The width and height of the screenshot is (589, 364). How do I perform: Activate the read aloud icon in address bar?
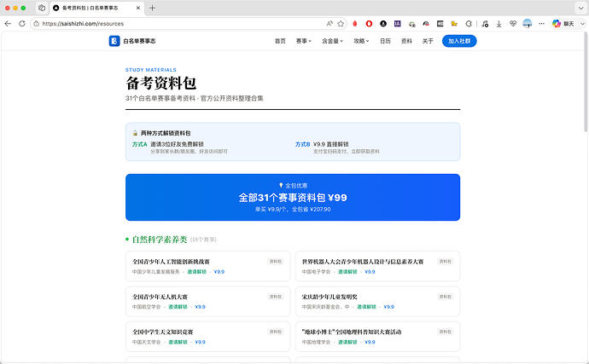pyautogui.click(x=329, y=24)
